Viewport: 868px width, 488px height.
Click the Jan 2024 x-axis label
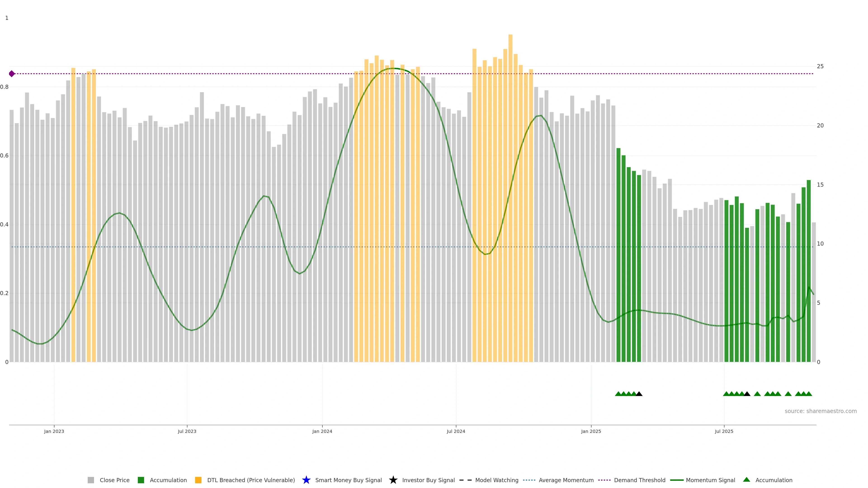(x=322, y=432)
